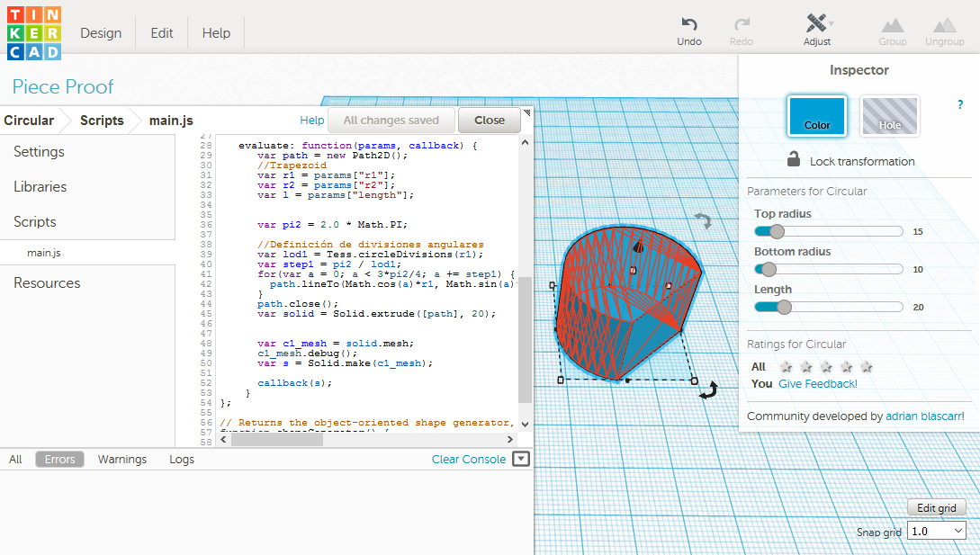Click the rotation handle below the shape
Viewport: 980px width, 555px height.
pos(708,390)
